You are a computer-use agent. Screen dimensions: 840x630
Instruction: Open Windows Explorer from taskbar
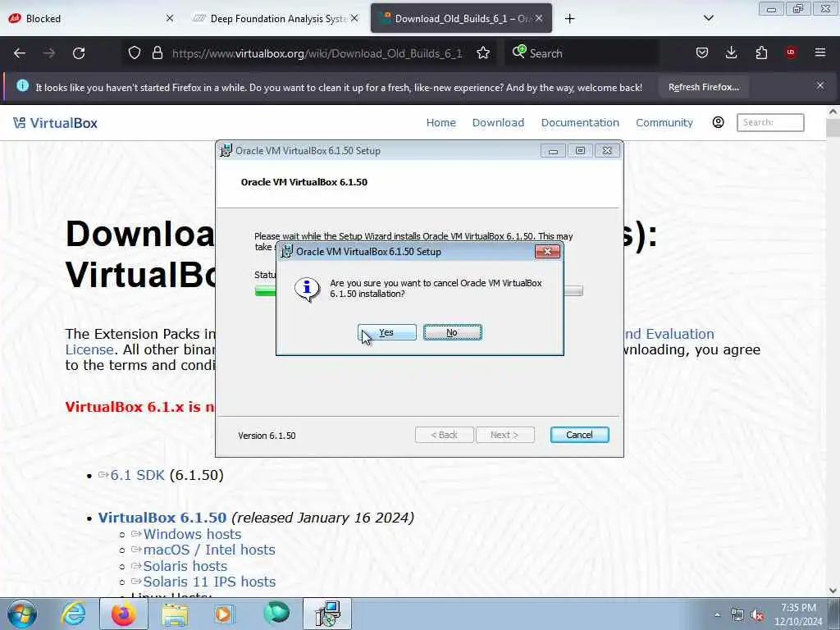175,614
